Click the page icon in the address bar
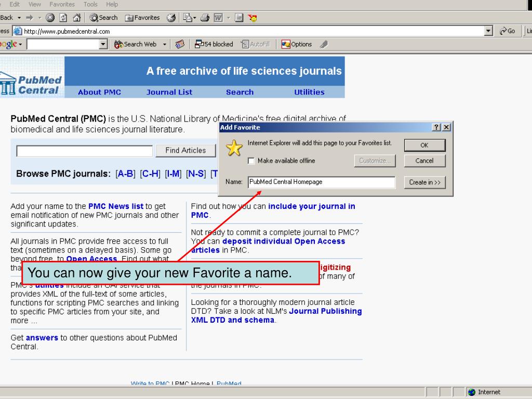Viewport: 532px width, 399px height. tap(18, 31)
